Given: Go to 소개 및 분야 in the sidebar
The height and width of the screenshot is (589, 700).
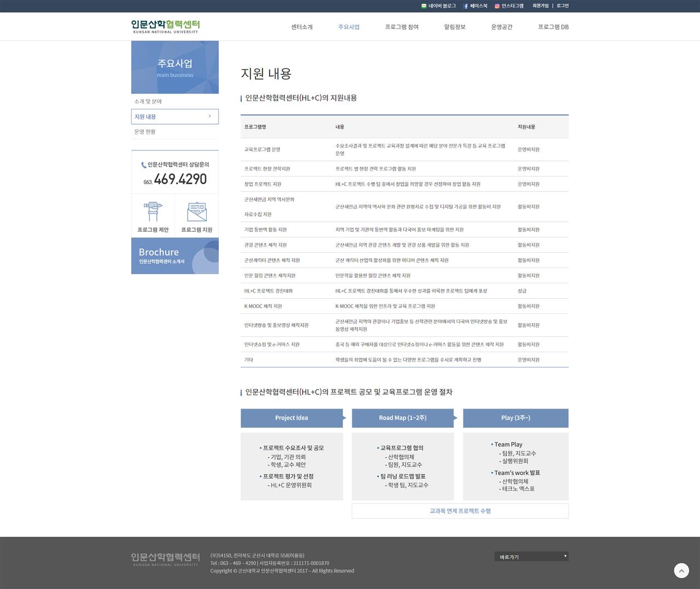Looking at the screenshot, I should [x=148, y=102].
